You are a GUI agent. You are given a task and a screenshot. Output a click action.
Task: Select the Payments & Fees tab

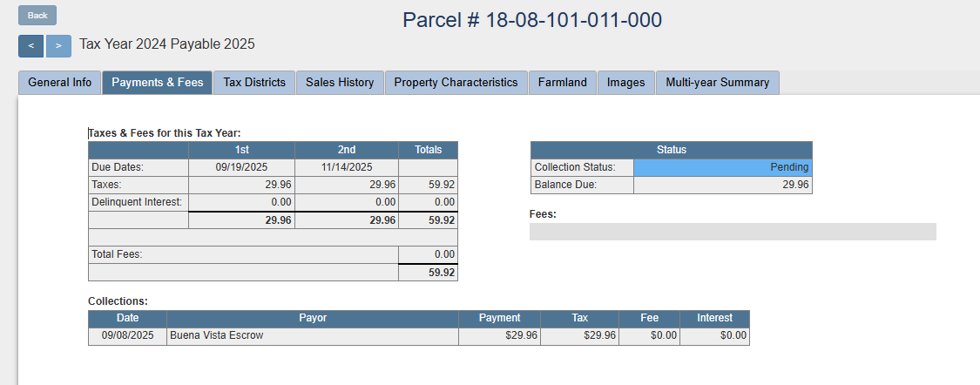point(157,83)
